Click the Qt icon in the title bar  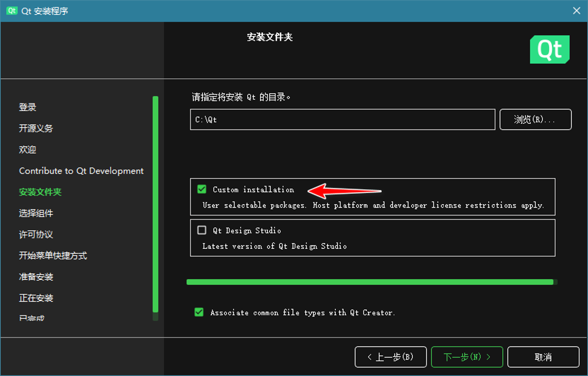11,10
